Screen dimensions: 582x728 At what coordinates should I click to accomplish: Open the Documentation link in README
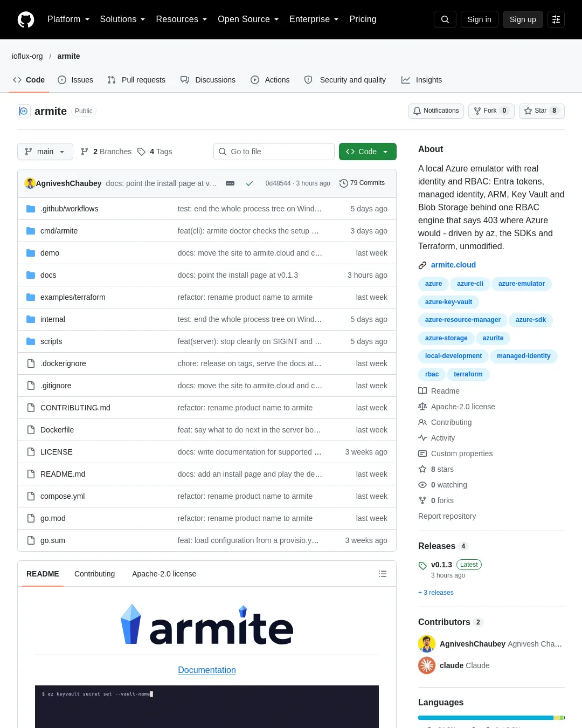tap(207, 670)
